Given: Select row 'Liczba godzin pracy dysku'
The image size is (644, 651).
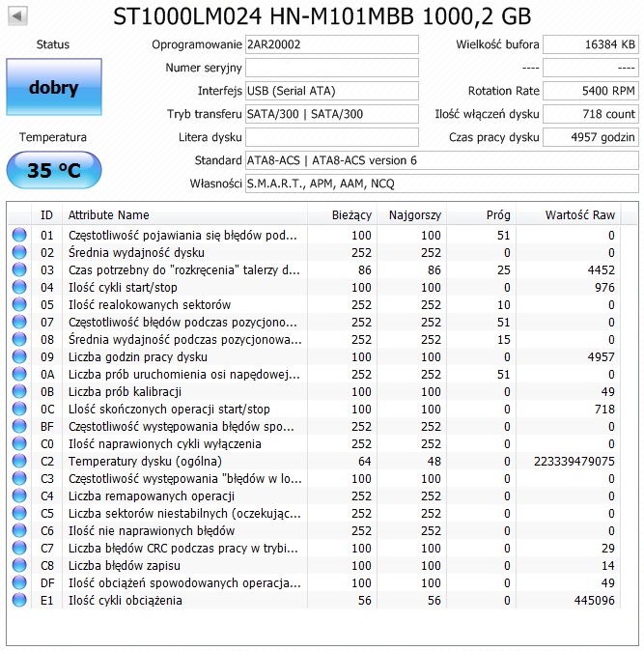Looking at the screenshot, I should click(314, 357).
